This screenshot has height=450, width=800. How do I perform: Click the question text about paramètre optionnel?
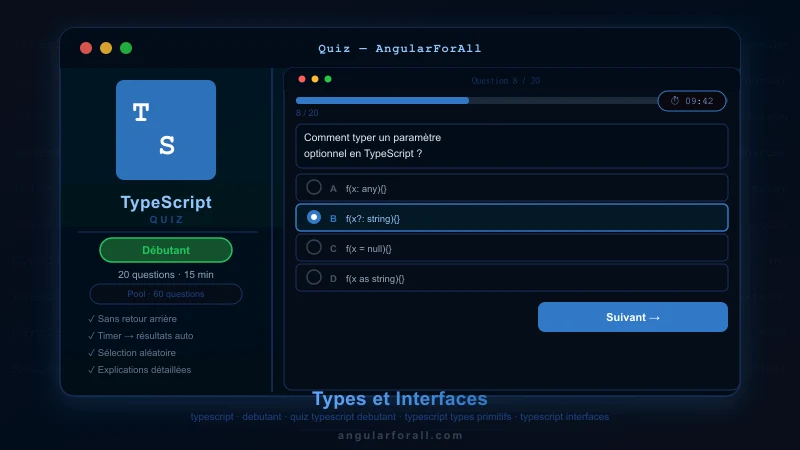pos(372,145)
